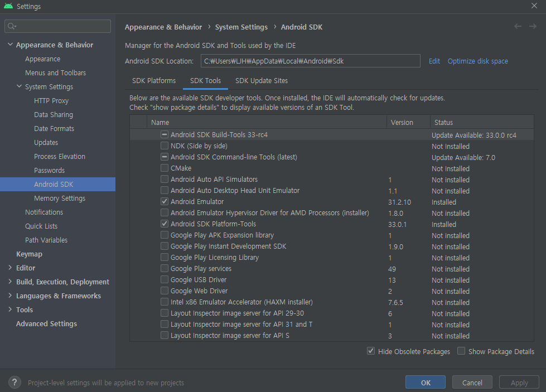Focus the settings search field

[58, 26]
